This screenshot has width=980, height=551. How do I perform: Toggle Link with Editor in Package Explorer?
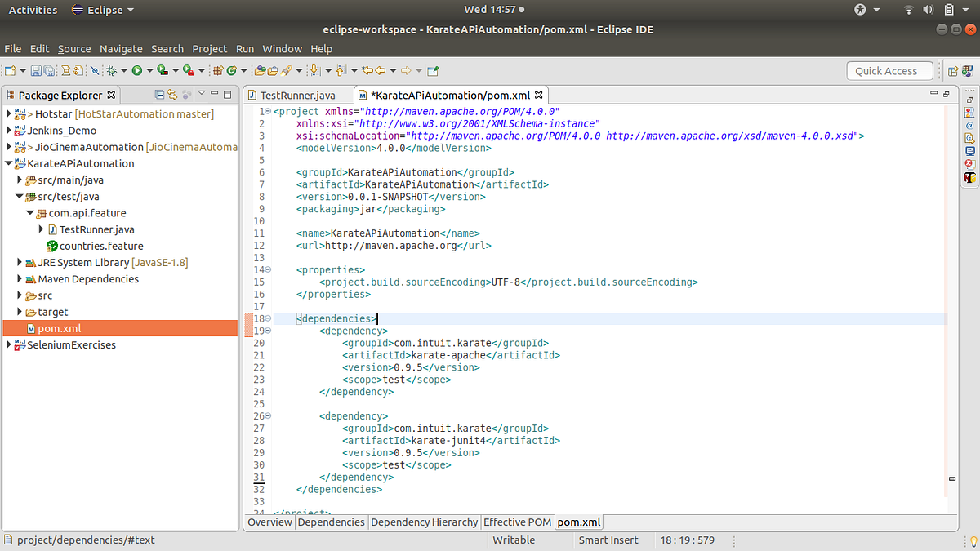tap(172, 94)
